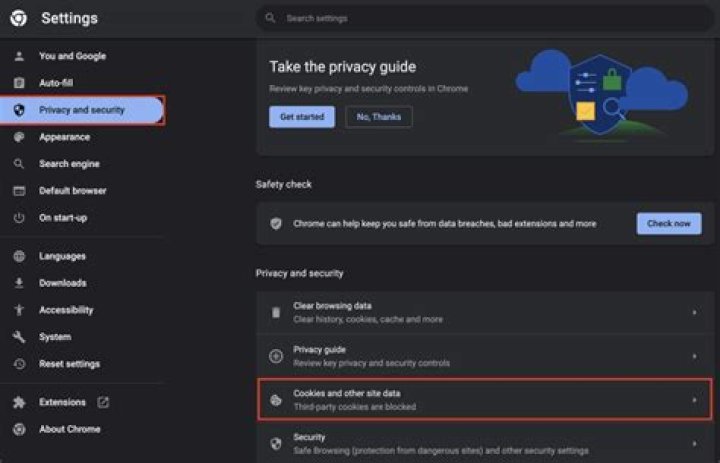720x463 pixels.
Task: Expand the Privacy guide row arrow
Action: (694, 356)
